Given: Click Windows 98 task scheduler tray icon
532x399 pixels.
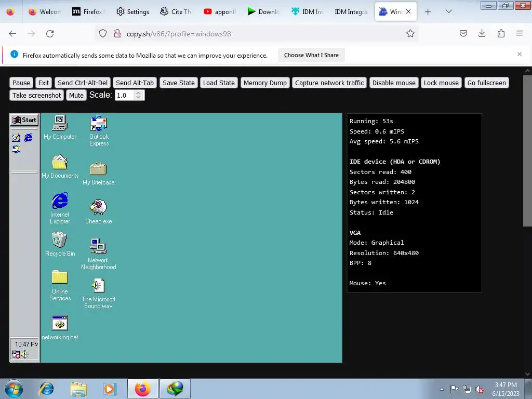Looking at the screenshot, I should [x=16, y=354].
